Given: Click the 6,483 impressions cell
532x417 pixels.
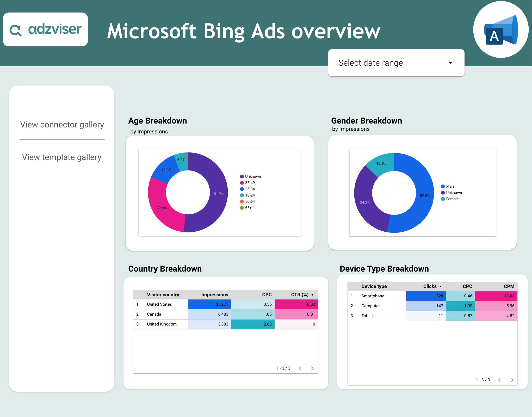Looking at the screenshot, I should click(209, 314).
